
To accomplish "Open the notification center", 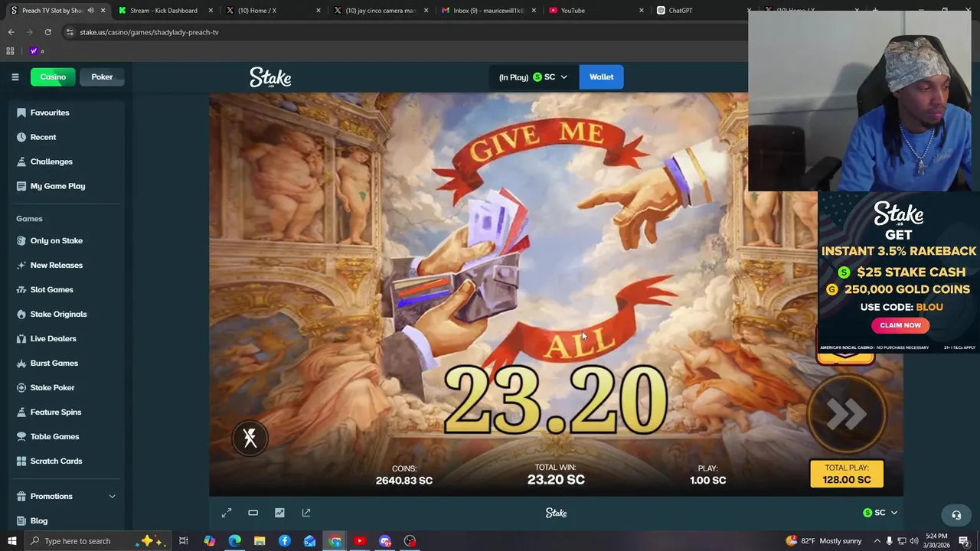I will pyautogui.click(x=964, y=541).
